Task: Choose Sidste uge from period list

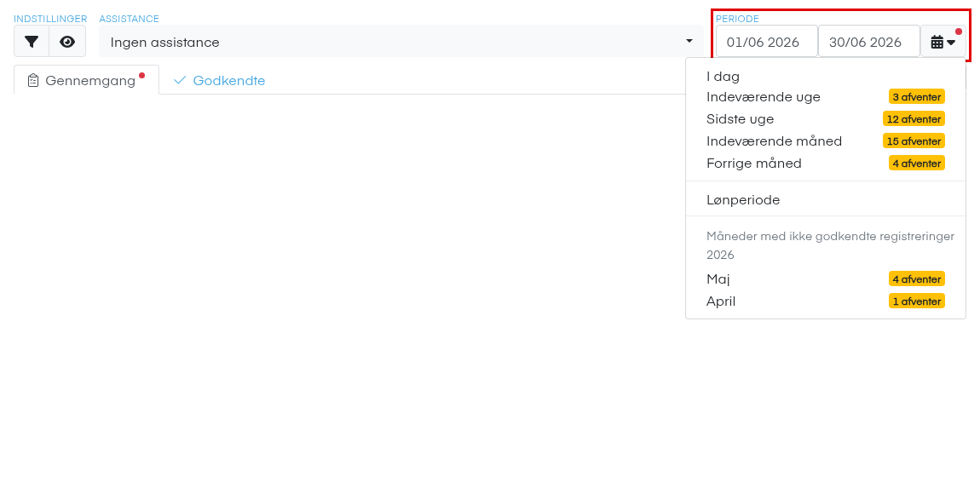Action: 826,118
